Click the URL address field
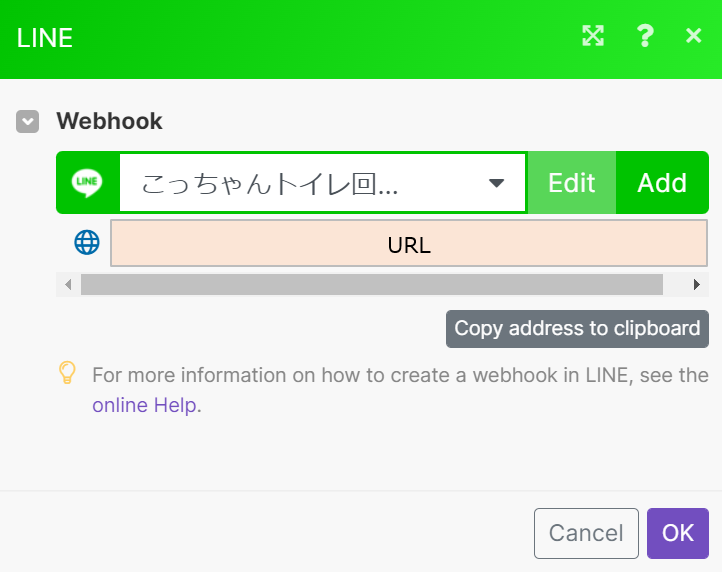The image size is (722, 572). click(x=409, y=243)
